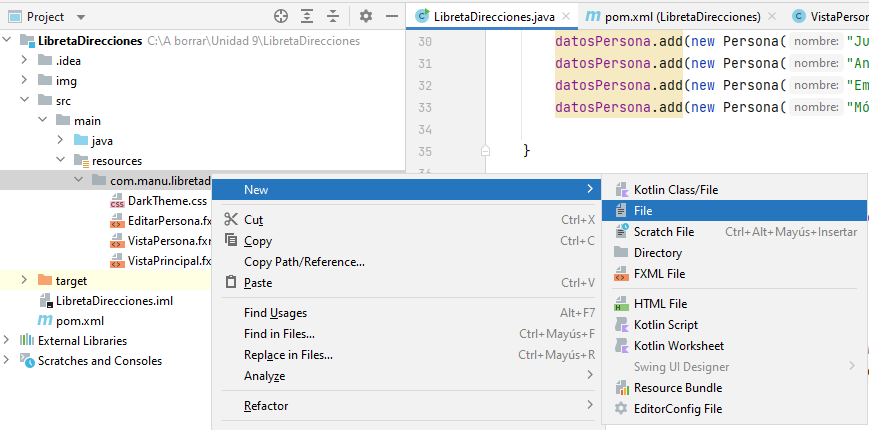Select the .idea folder icon

45,60
